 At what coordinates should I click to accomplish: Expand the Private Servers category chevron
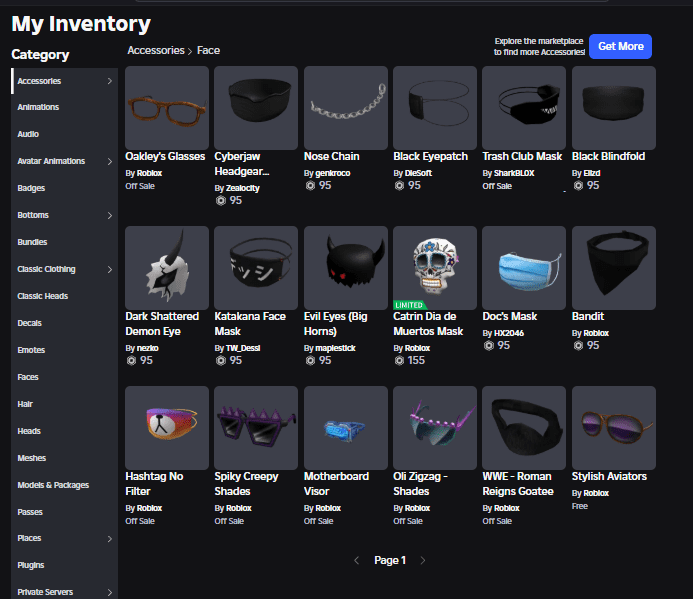click(110, 592)
